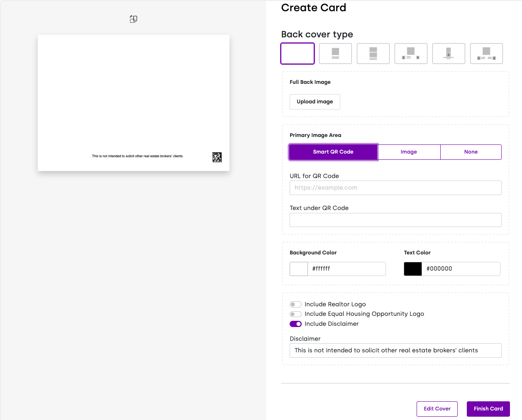This screenshot has height=420, width=522.
Task: Set Primary Image Area to None
Action: click(471, 152)
